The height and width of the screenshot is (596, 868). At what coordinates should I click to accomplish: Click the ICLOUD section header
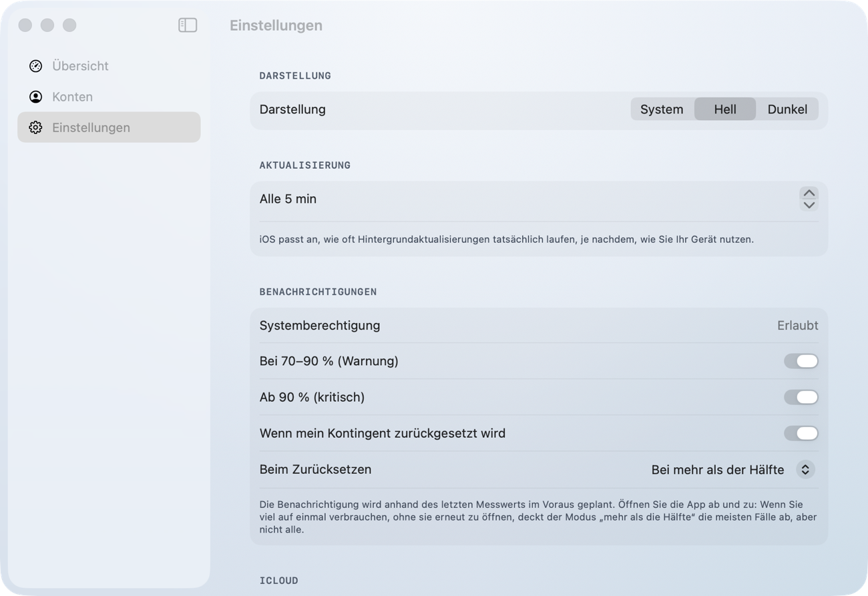pos(278,581)
